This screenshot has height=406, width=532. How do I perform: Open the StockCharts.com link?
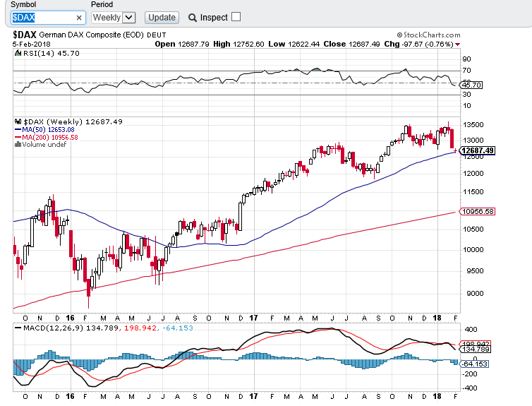(x=428, y=35)
